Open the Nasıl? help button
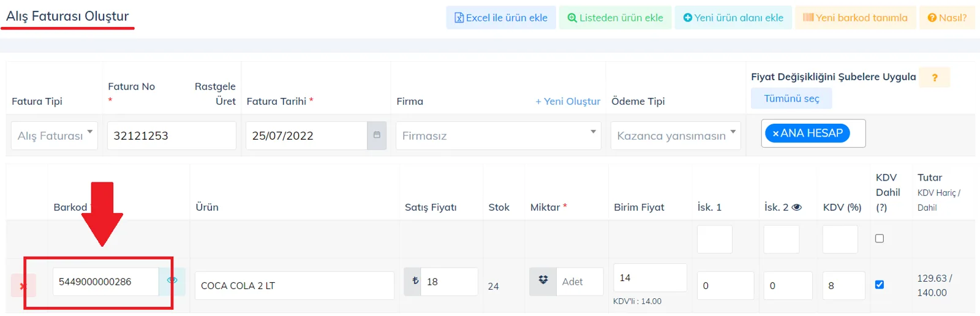980x316 pixels. (947, 18)
